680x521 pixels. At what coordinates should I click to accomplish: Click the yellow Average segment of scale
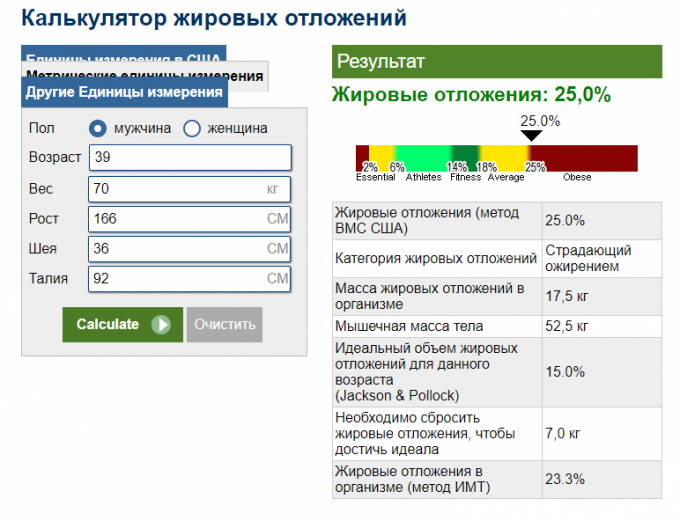510,157
